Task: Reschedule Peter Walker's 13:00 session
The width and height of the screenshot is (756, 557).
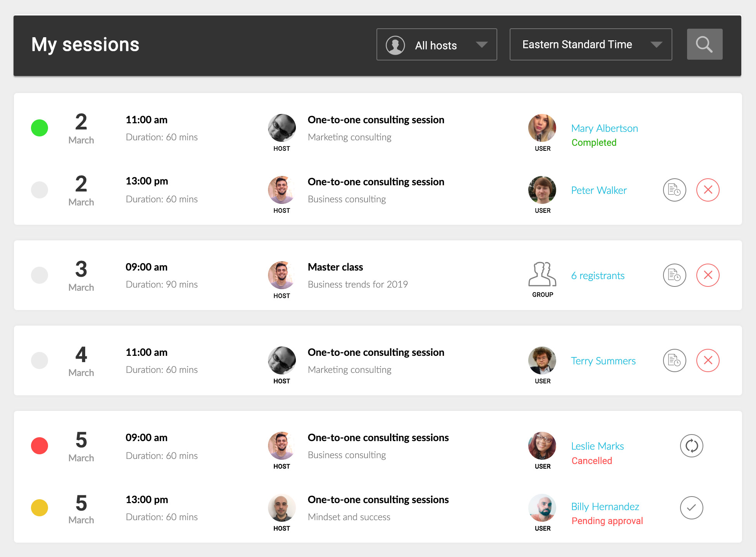Action: click(x=674, y=190)
